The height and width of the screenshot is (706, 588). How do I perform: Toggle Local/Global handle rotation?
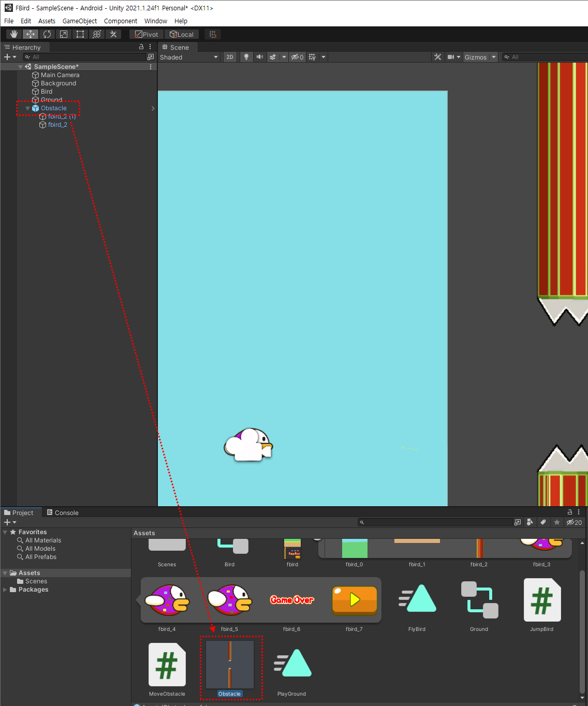pyautogui.click(x=182, y=34)
